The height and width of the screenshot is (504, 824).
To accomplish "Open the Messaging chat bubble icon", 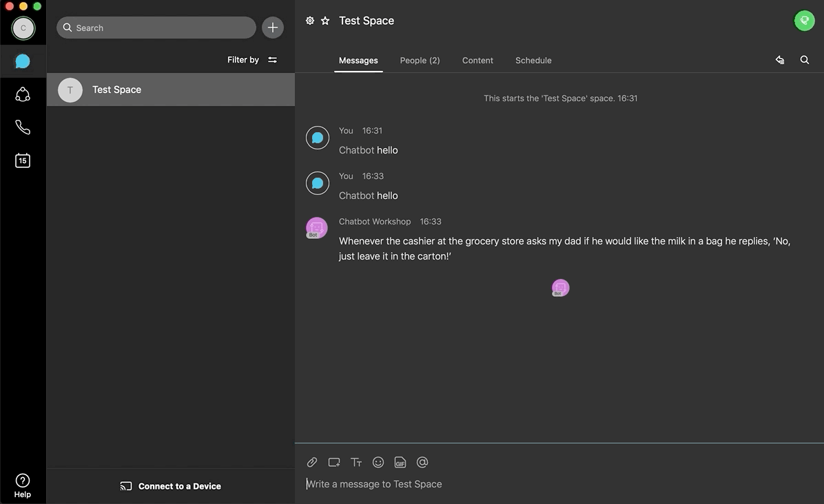I will tap(23, 61).
